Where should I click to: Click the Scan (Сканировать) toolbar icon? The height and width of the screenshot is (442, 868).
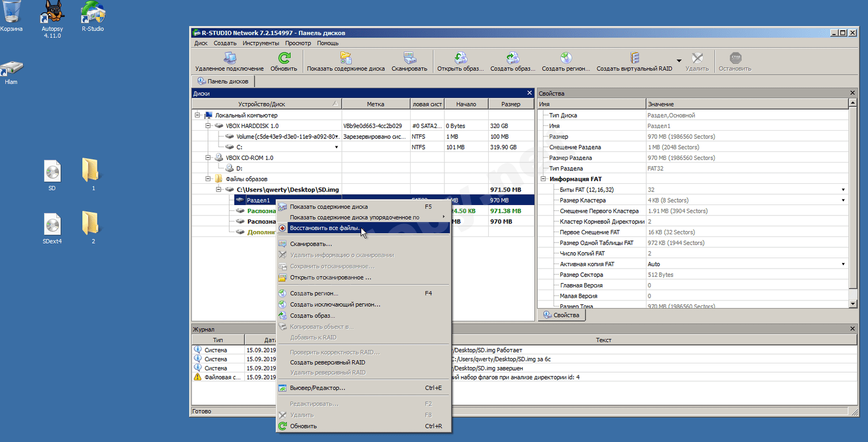pyautogui.click(x=409, y=59)
